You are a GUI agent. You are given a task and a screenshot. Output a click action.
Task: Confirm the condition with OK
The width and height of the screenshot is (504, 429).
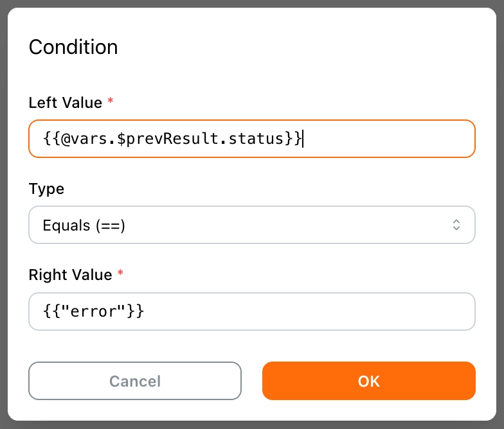[368, 381]
